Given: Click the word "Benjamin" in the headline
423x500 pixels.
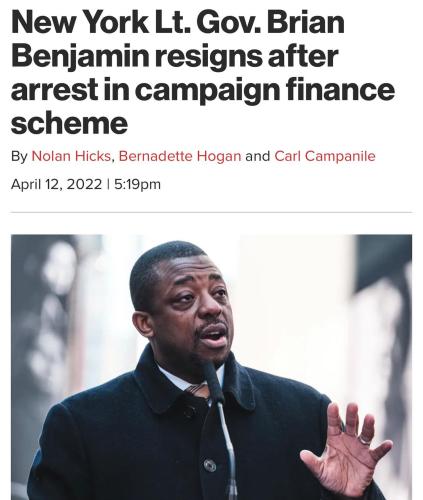Looking at the screenshot, I should (80, 57).
